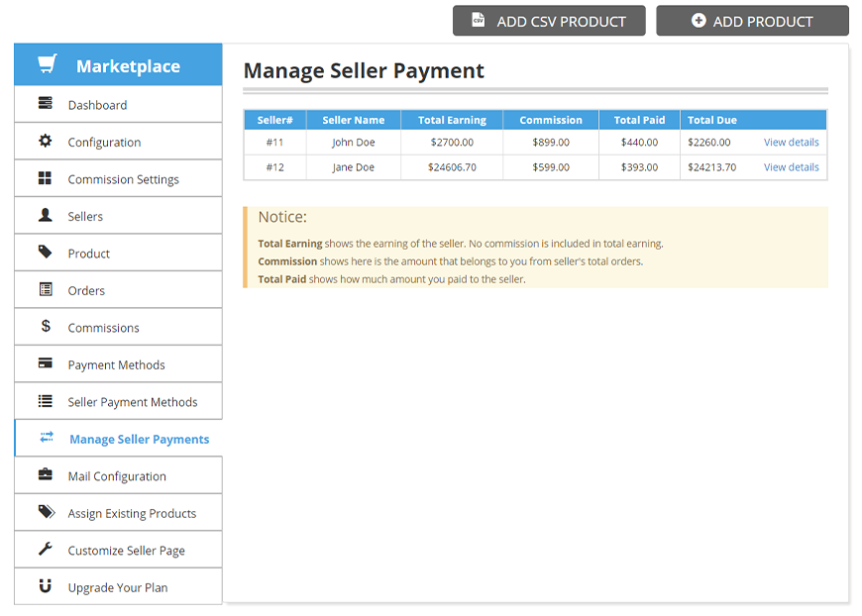Open the Dashboard menu item
This screenshot has height=616, width=862.
[x=118, y=104]
